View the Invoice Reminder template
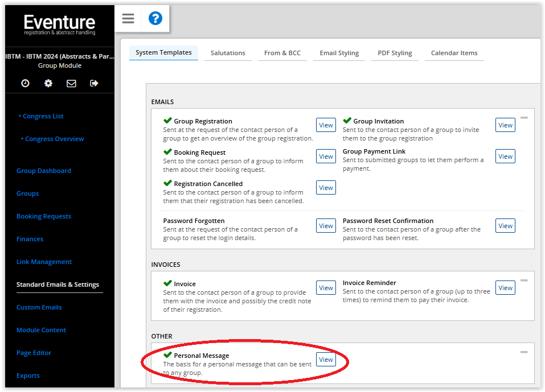545x392 pixels. coord(505,288)
